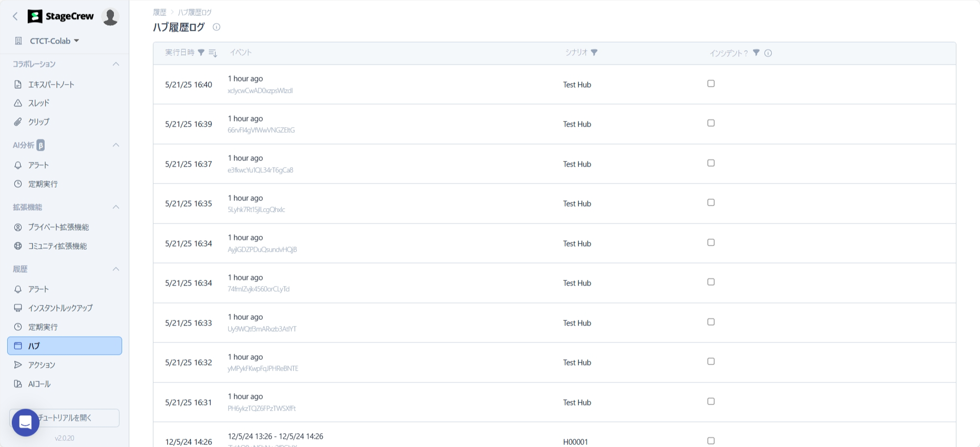
Task: Toggle sort order on 実行日時 column
Action: (213, 53)
